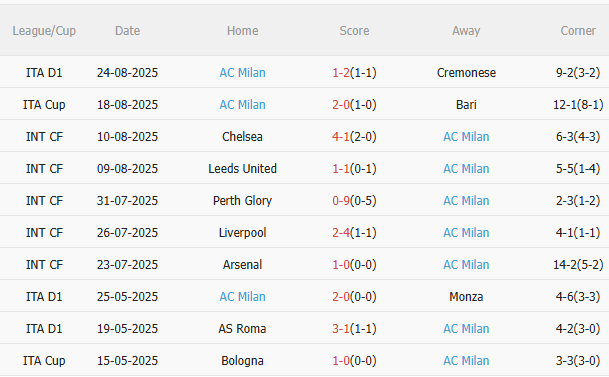The image size is (609, 377).
Task: Click the Corner column header
Action: (x=578, y=31)
